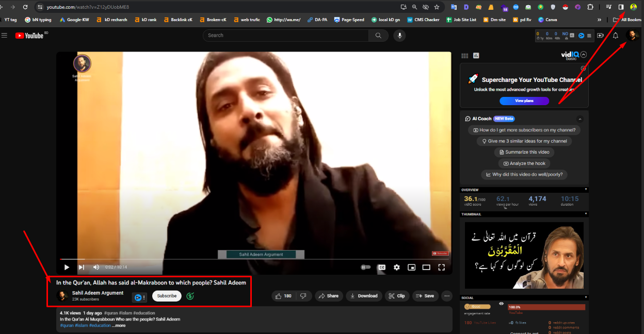Image resolution: width=644 pixels, height=334 pixels.
Task: Switch to miniplayer mode
Action: coord(411,267)
